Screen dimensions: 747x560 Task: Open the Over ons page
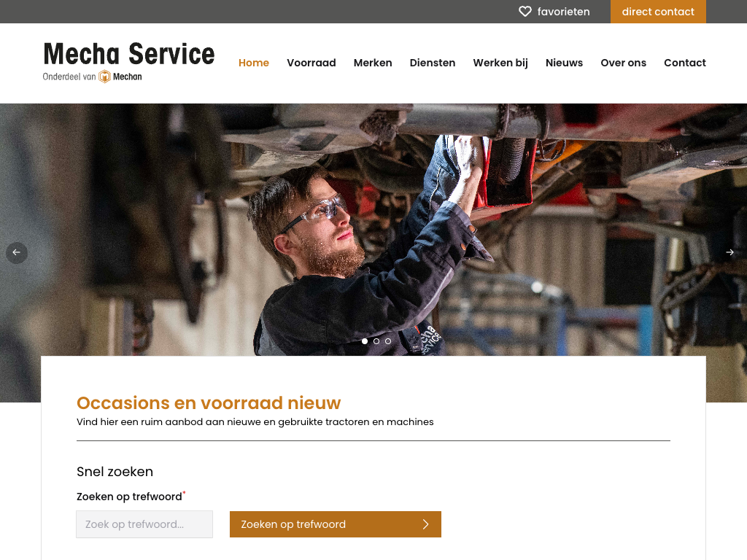click(623, 63)
